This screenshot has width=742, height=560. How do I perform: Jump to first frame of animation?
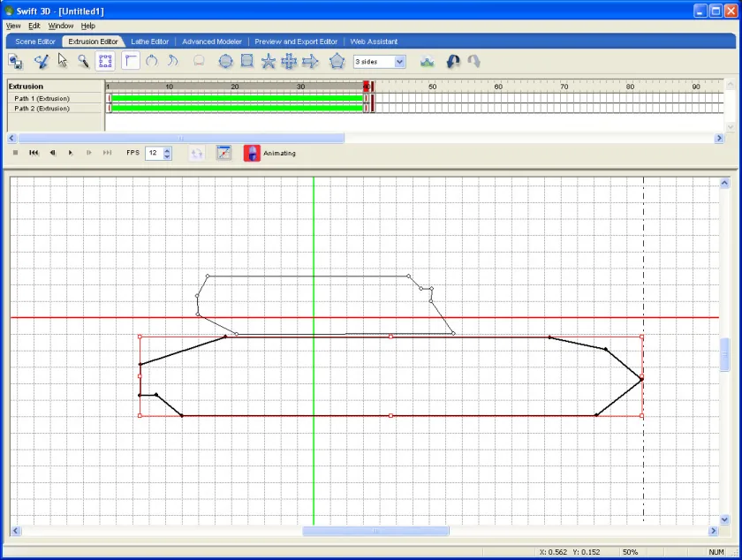[x=34, y=153]
